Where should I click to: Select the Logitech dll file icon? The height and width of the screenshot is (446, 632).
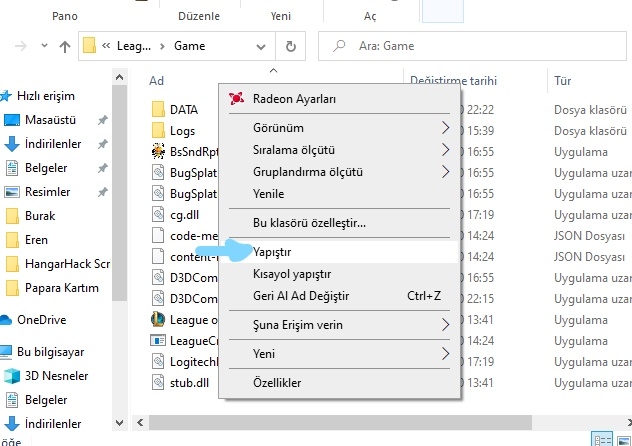(158, 361)
